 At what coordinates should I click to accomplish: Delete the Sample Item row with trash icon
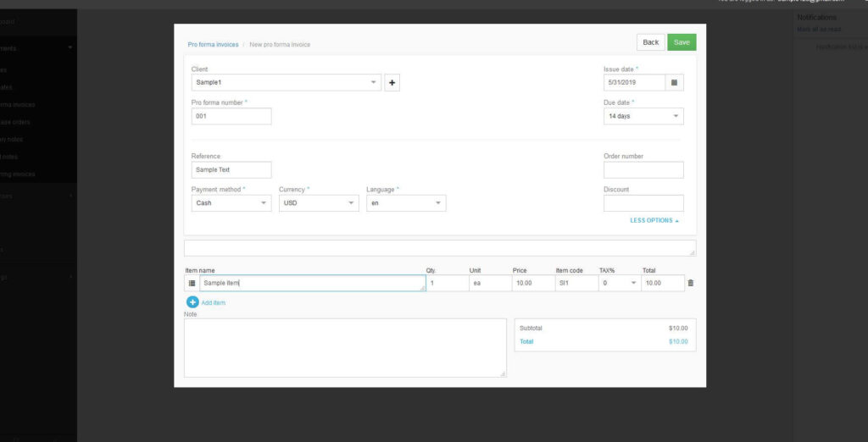click(690, 283)
